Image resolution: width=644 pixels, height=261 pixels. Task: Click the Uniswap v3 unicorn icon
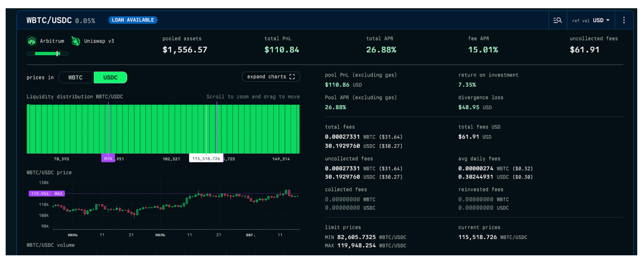(x=76, y=41)
